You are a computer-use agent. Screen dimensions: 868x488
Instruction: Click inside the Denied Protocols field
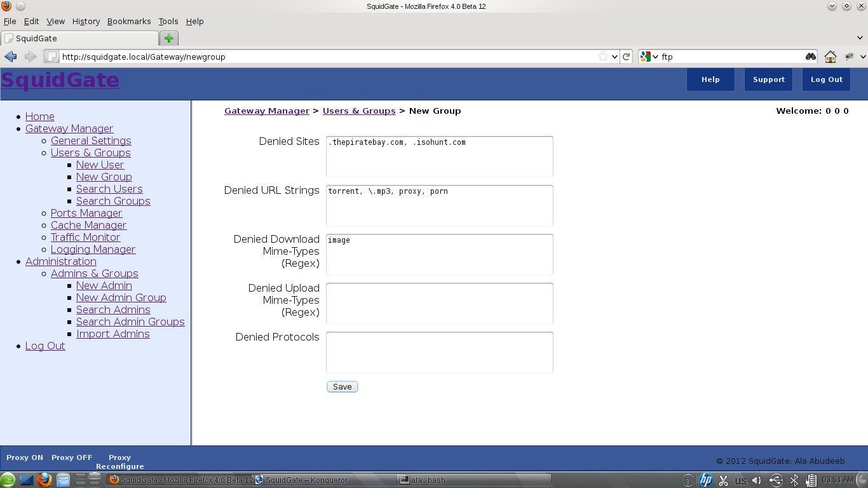tap(439, 352)
